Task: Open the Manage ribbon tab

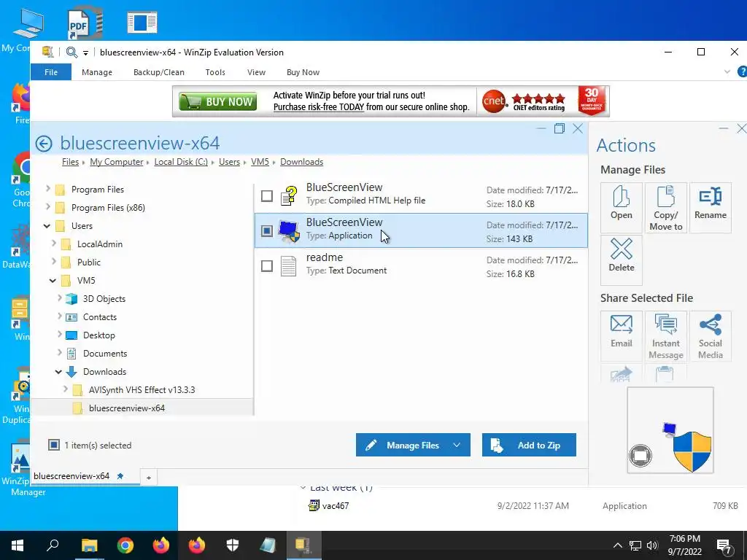Action: (x=97, y=72)
